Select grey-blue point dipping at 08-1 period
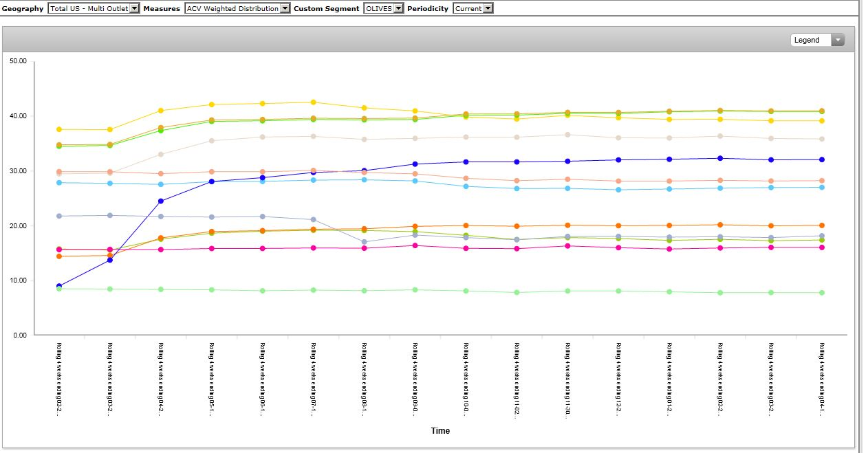Screen dimensions: 868x453 [365, 242]
